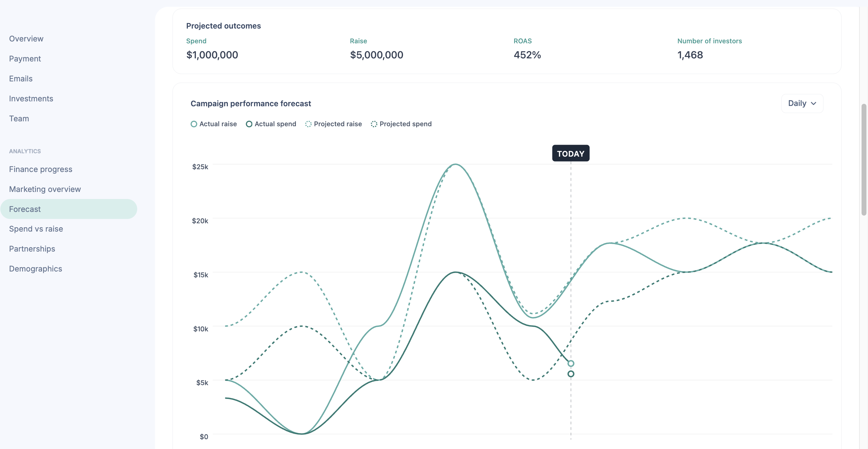This screenshot has height=449, width=868.
Task: Click the Projected spend dotted circle icon
Action: [x=374, y=124]
